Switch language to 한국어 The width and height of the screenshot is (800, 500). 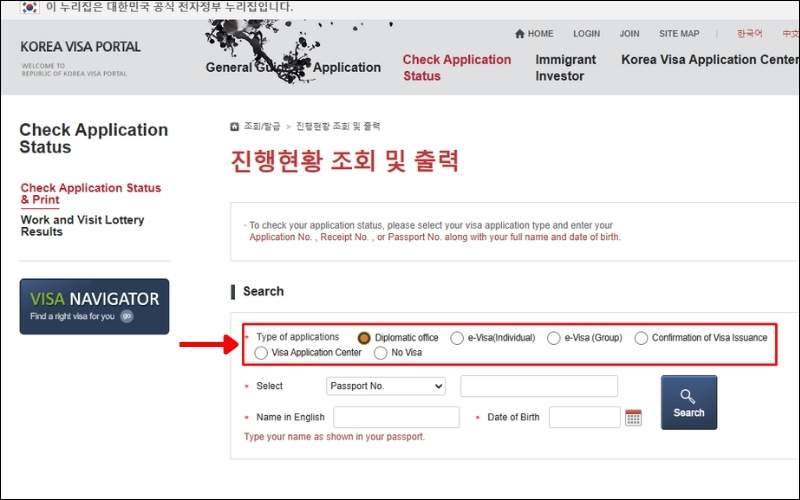[749, 34]
